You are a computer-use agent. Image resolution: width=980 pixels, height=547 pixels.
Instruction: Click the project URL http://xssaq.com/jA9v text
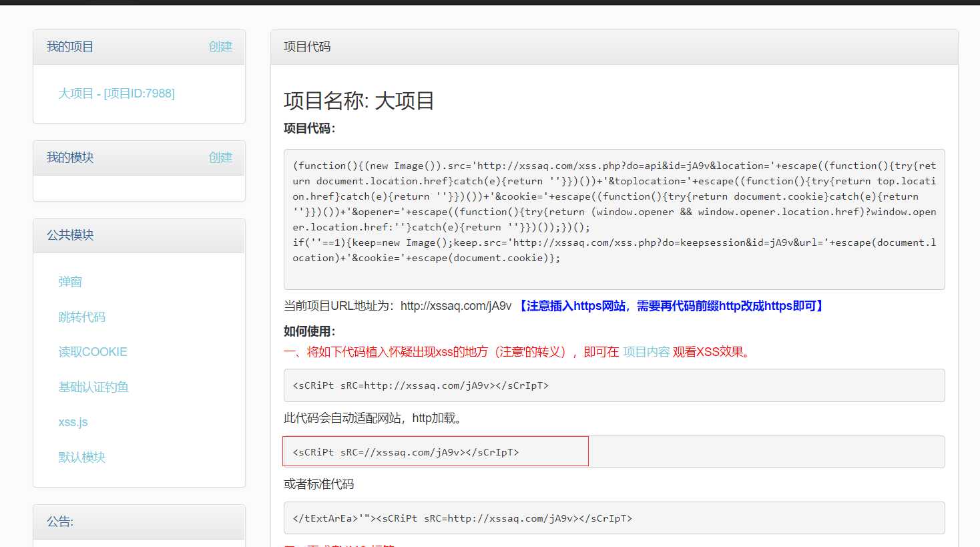[456, 306]
